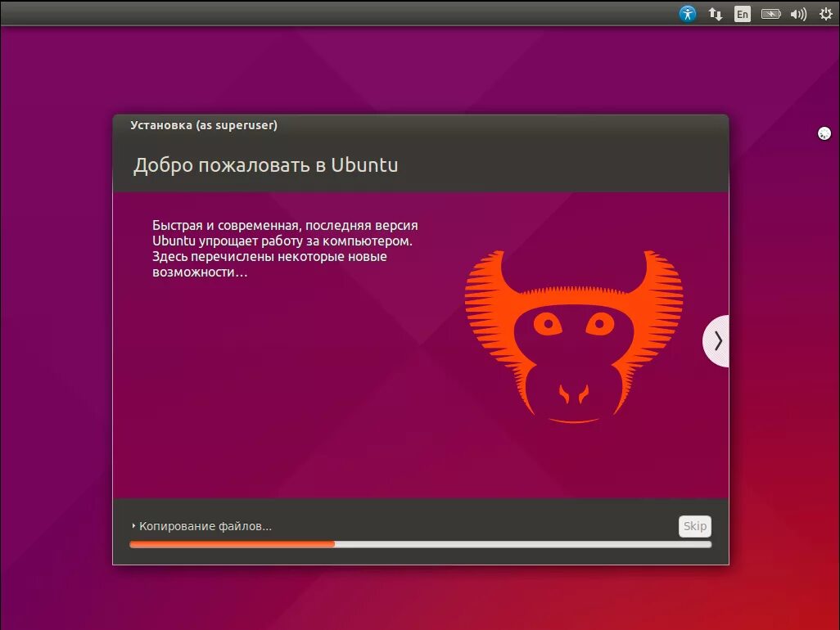
Task: Advance to the next slide arrow
Action: point(716,341)
